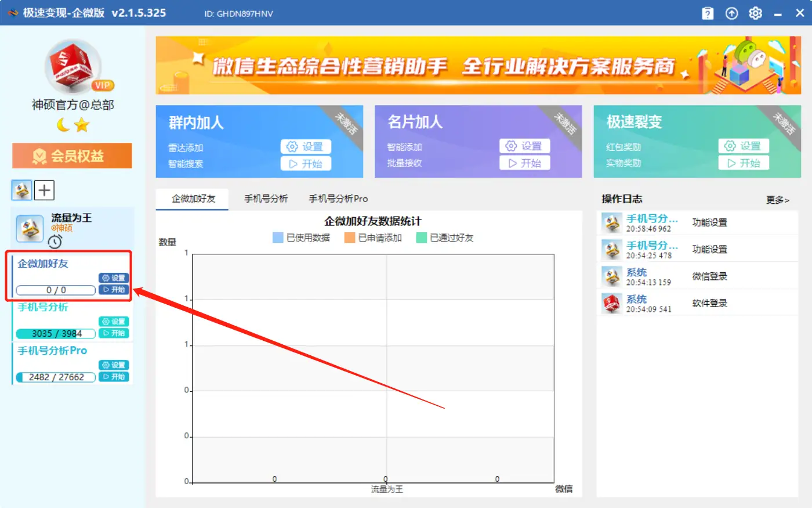812x508 pixels.
Task: Click the 设置 gear icon on 极速裂变 card
Action: (x=744, y=146)
